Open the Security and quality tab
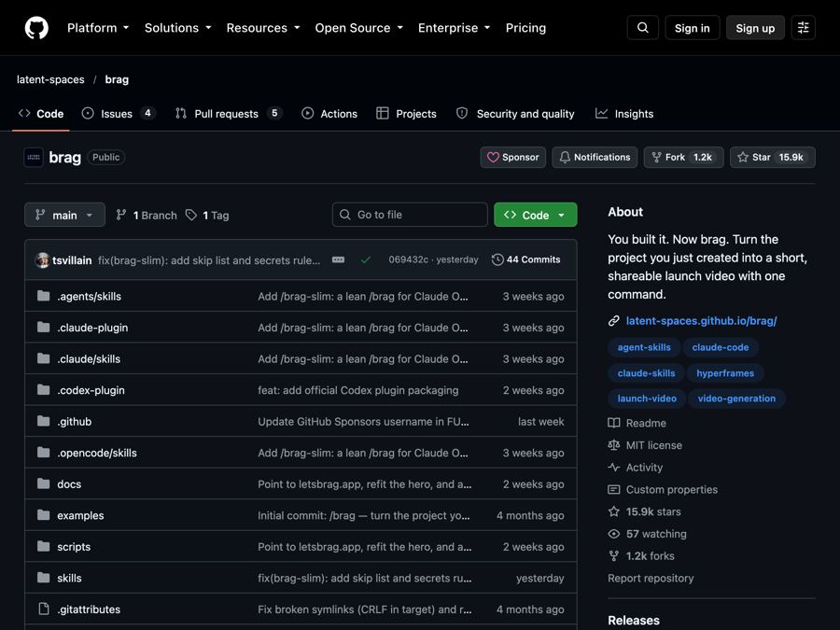 (515, 114)
